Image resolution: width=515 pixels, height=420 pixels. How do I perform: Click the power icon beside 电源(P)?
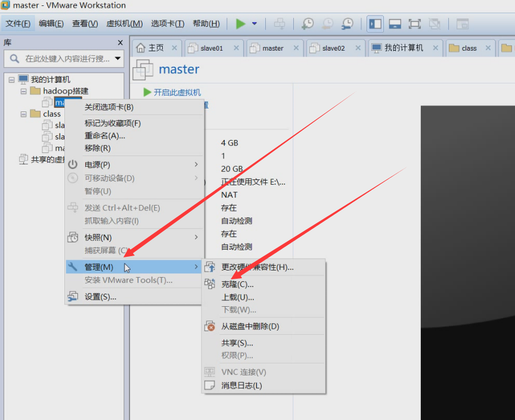pyautogui.click(x=73, y=164)
